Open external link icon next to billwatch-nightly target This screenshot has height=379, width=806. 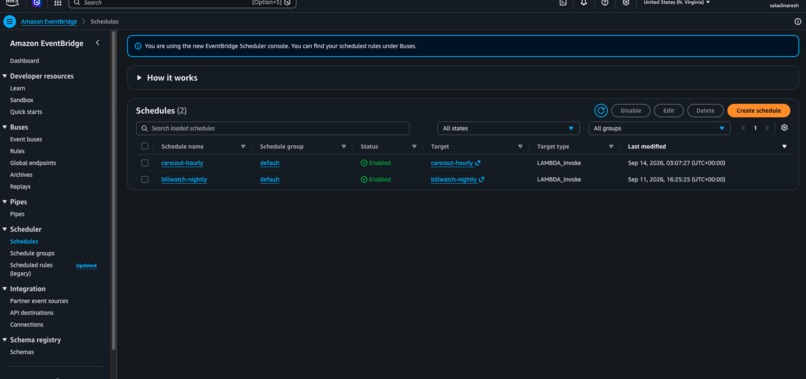(x=482, y=179)
